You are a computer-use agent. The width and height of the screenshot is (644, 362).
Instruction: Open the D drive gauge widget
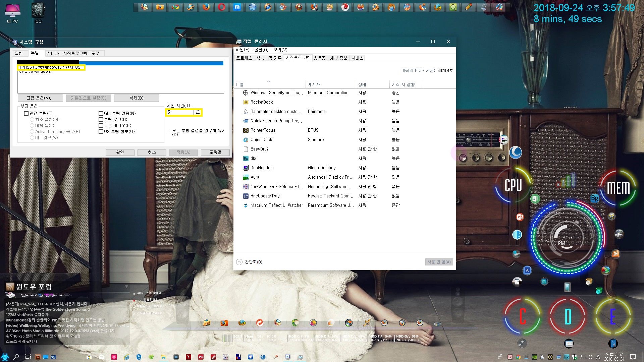568,316
